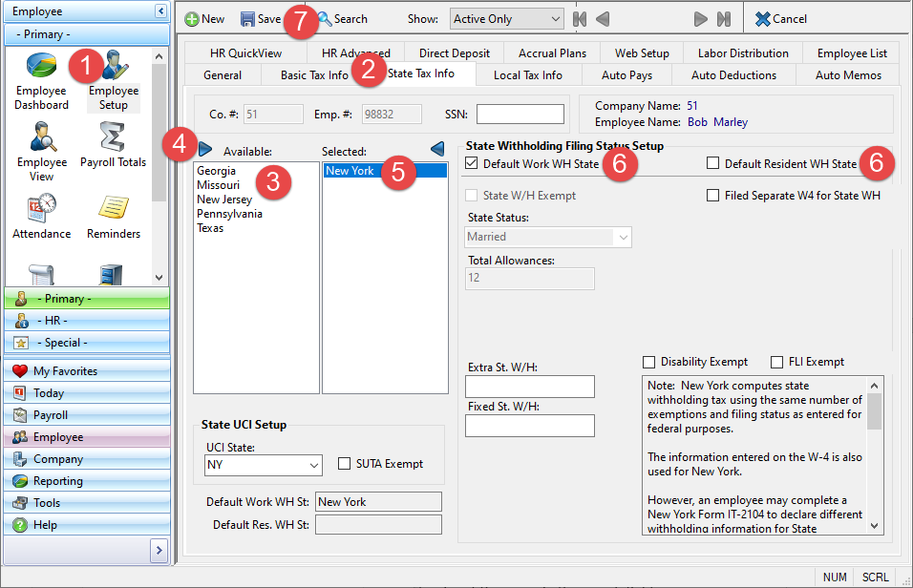Open the My Favorites section
913x588 pixels.
pos(87,371)
